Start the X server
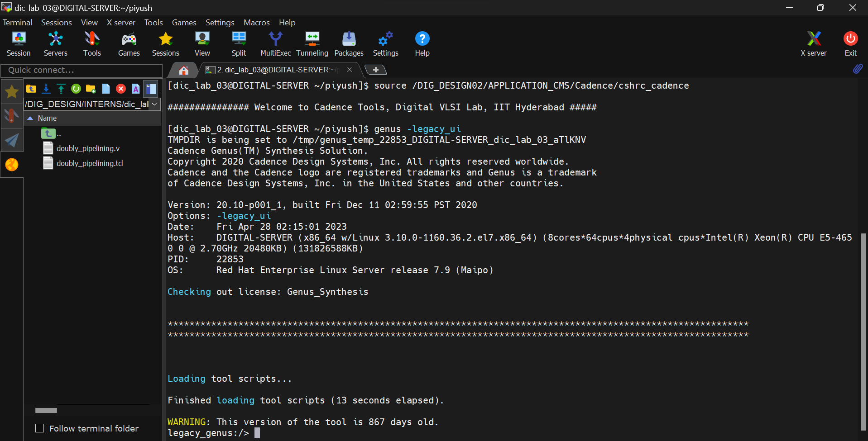The width and height of the screenshot is (868, 441). pos(813,43)
